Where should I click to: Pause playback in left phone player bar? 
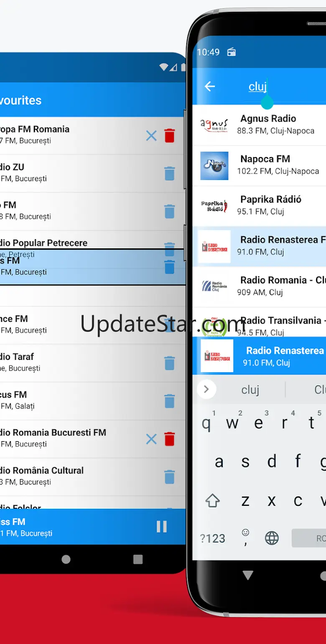[162, 527]
